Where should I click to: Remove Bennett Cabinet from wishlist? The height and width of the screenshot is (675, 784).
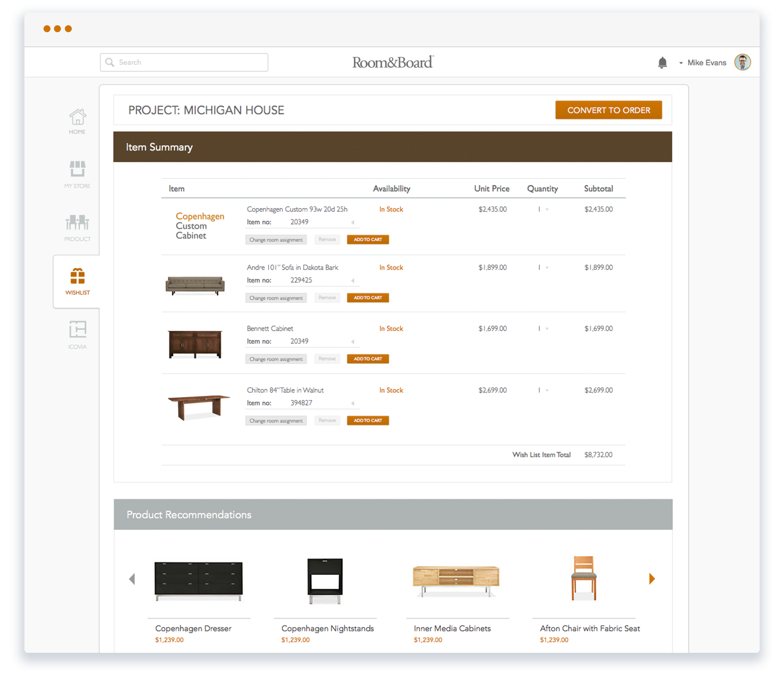click(327, 359)
